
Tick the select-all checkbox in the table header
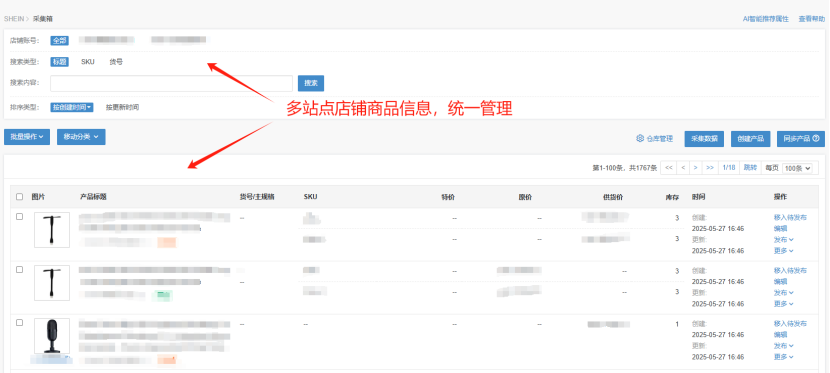(x=20, y=197)
